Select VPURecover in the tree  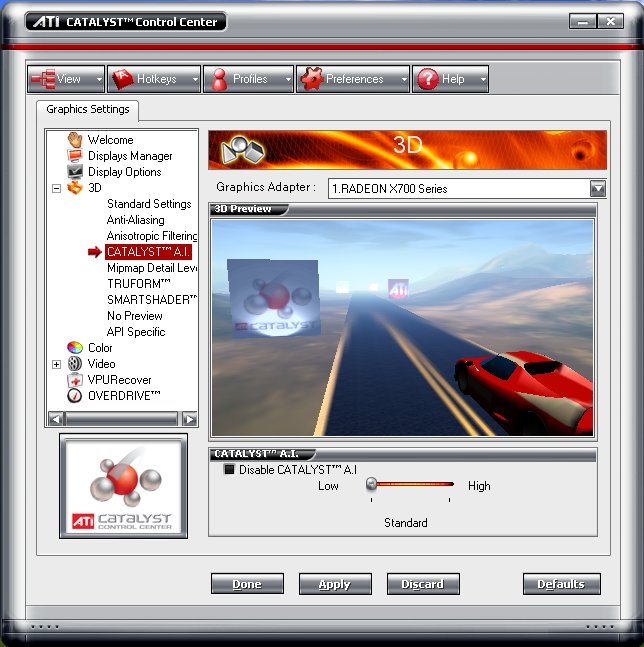tap(119, 380)
